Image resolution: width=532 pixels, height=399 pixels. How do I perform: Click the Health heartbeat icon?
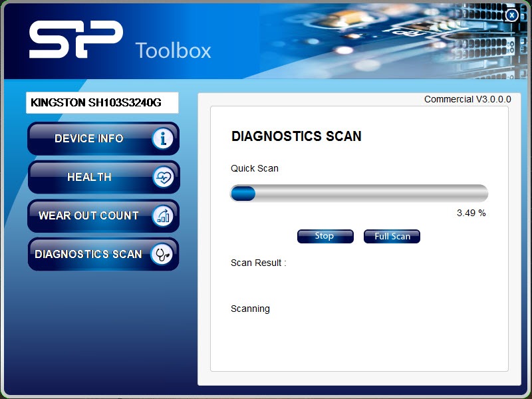pyautogui.click(x=163, y=177)
